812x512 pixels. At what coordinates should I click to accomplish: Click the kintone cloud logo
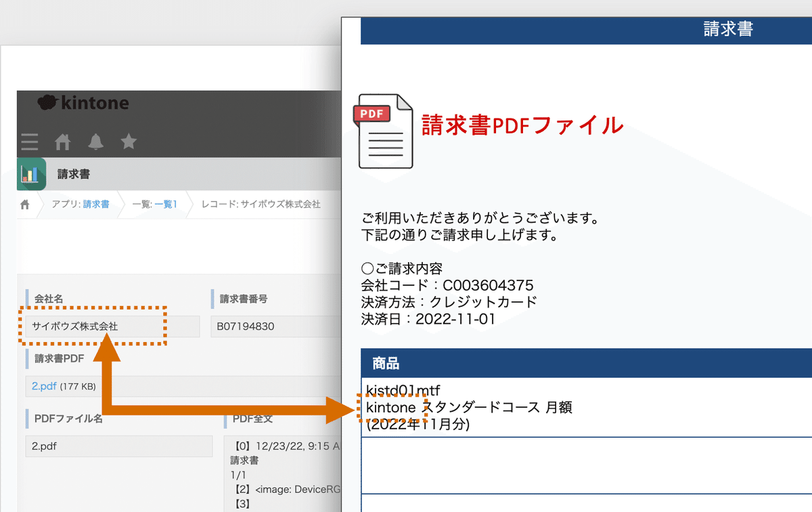[x=83, y=103]
